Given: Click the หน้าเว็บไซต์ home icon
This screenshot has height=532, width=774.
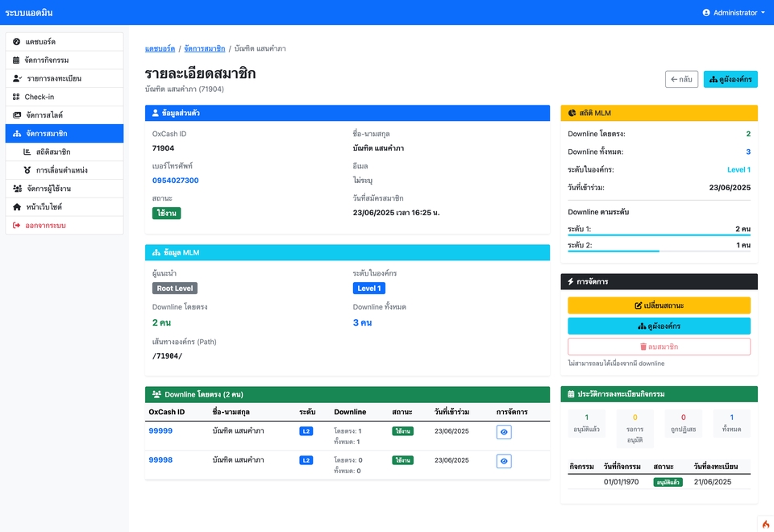Looking at the screenshot, I should [x=17, y=207].
